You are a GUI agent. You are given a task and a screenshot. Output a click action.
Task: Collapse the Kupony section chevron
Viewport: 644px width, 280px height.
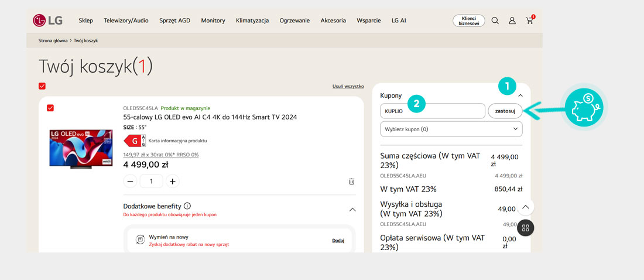click(x=520, y=95)
